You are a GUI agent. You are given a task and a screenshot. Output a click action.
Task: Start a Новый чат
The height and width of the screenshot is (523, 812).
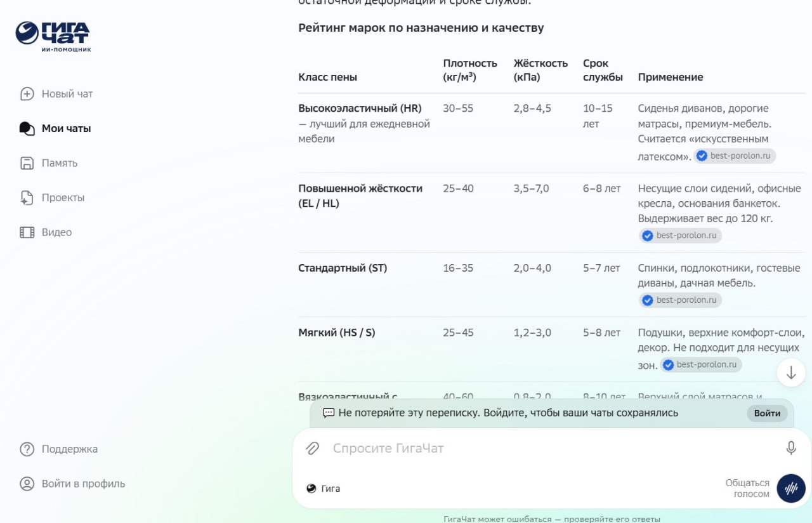(x=56, y=94)
